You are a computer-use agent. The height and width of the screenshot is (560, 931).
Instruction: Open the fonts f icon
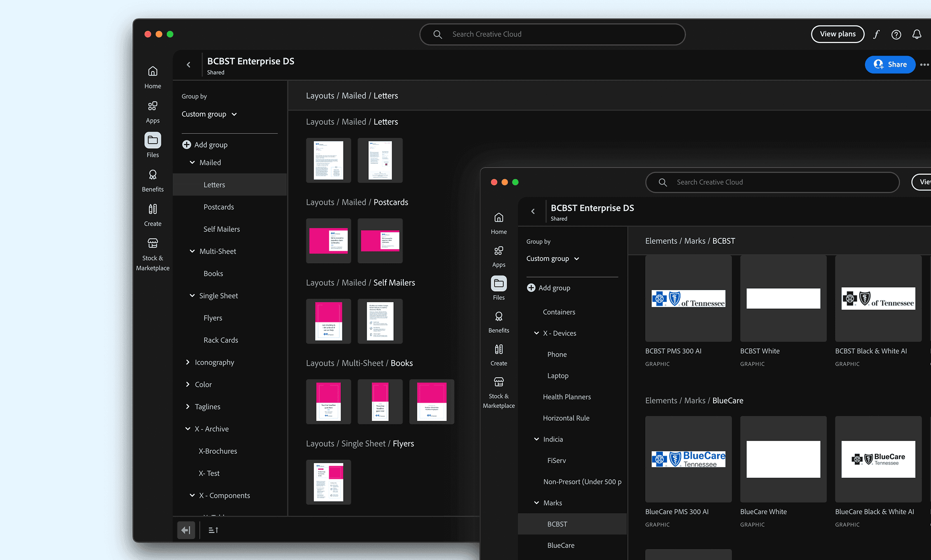[x=876, y=34]
